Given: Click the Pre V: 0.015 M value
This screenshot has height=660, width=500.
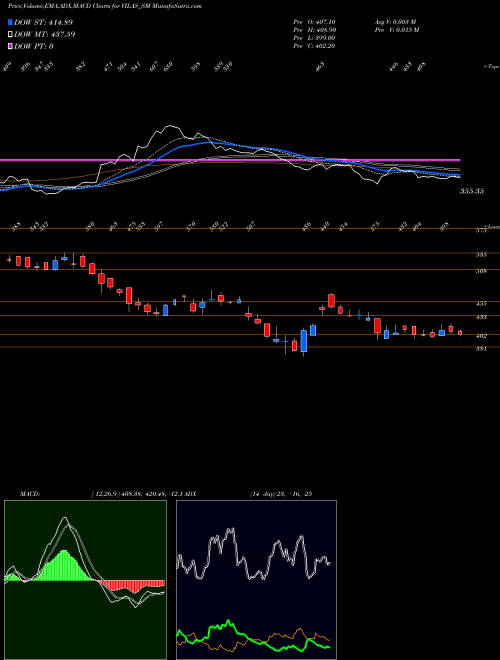Looking at the screenshot, I should click(x=396, y=30).
